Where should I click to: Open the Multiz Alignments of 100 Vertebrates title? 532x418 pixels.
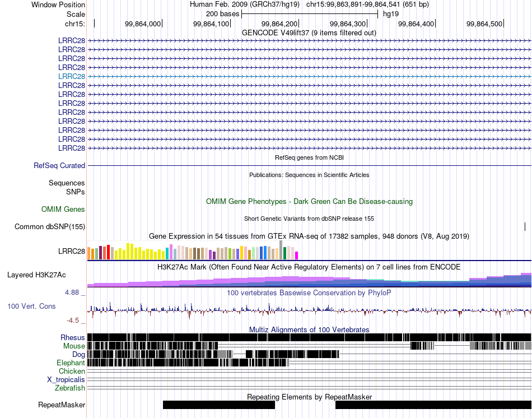click(309, 329)
